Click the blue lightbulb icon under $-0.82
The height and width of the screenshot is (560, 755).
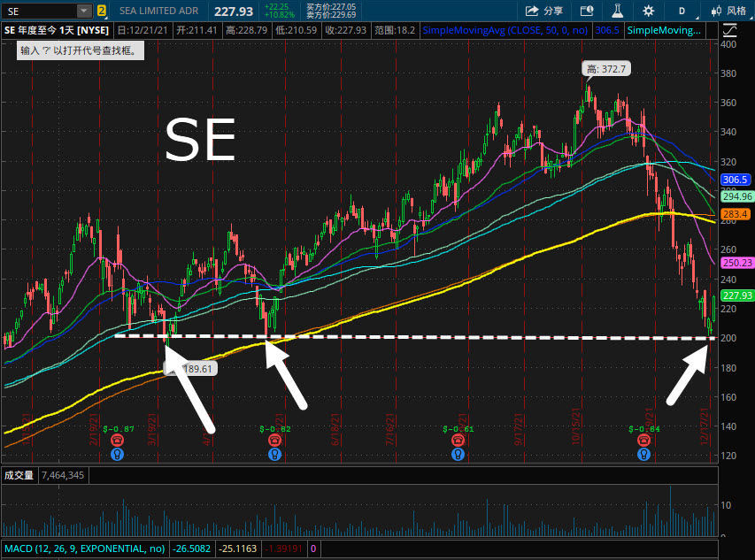(x=274, y=454)
